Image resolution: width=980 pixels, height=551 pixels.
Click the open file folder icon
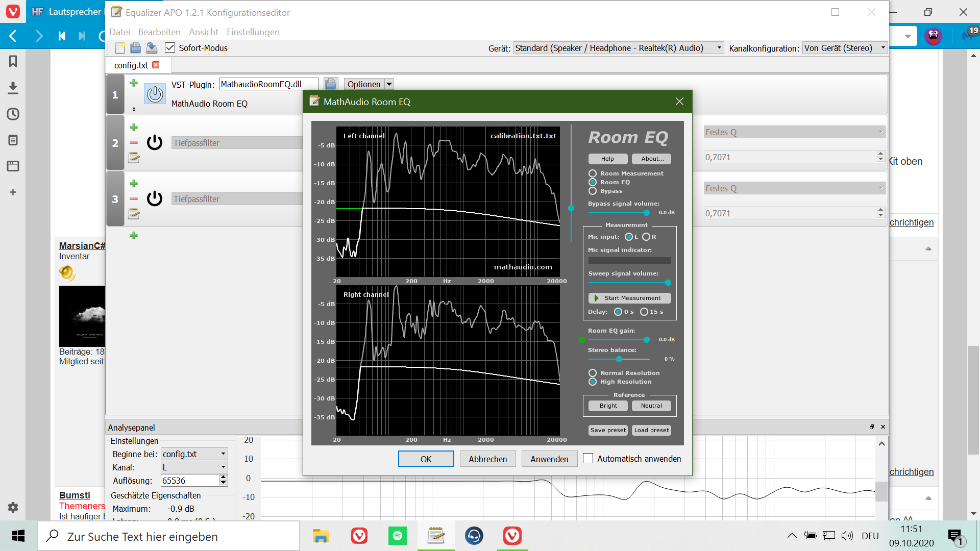tap(136, 48)
